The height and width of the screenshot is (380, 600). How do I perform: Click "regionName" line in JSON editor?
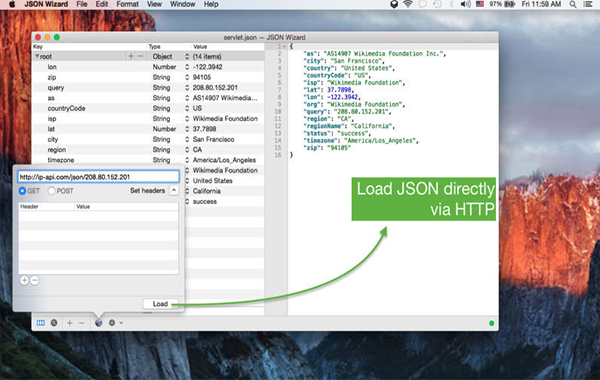pos(349,126)
